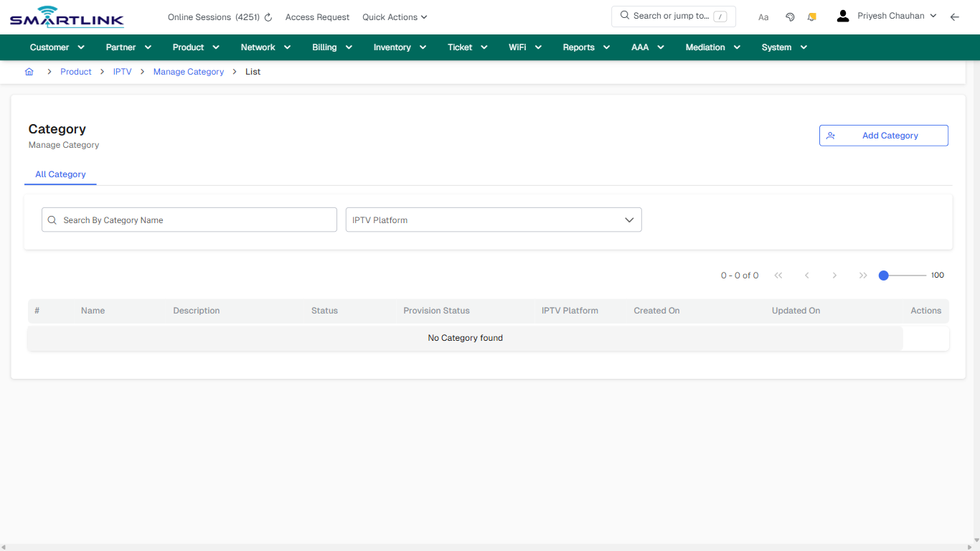980x551 pixels.
Task: Expand the Quick Actions dropdown
Action: 395,17
